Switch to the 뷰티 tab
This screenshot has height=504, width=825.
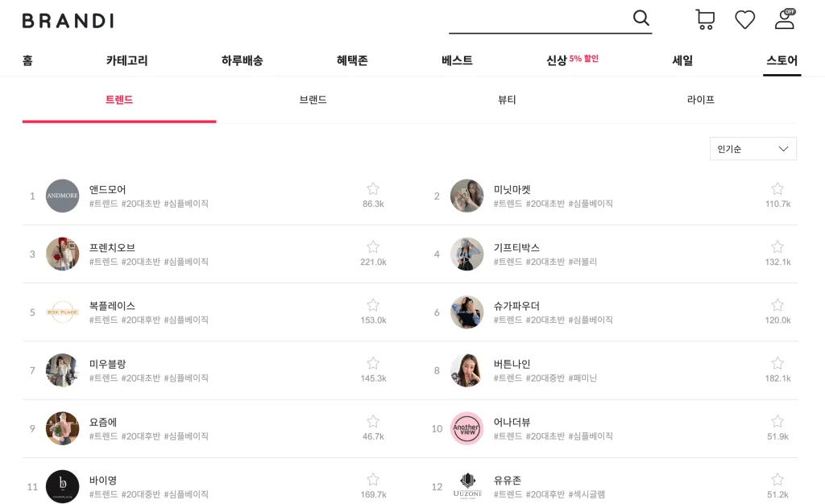[507, 100]
